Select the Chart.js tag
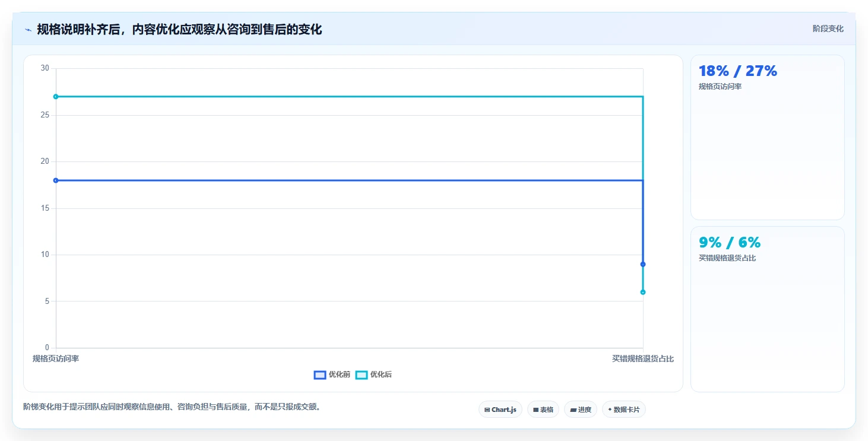 tap(500, 410)
